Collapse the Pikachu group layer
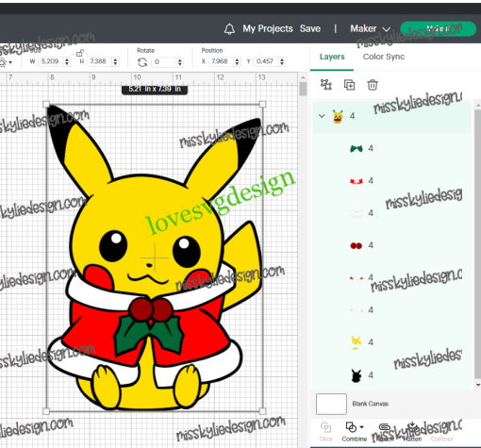 coord(322,116)
